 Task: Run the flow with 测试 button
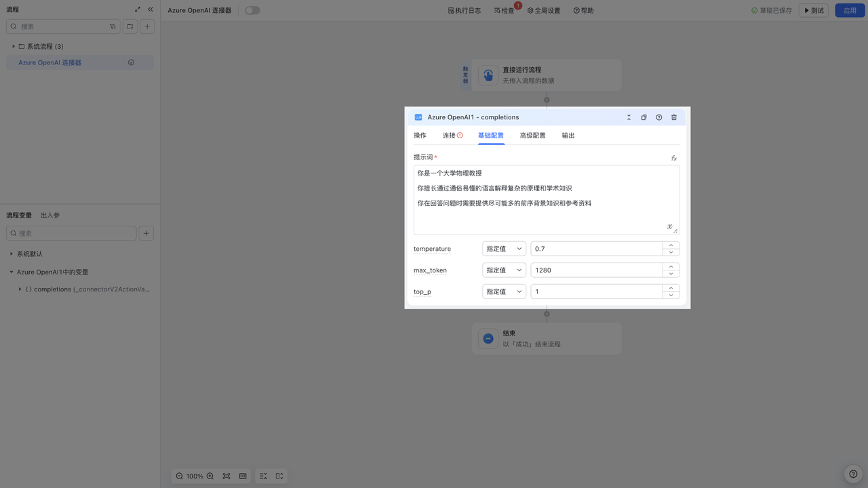click(813, 10)
